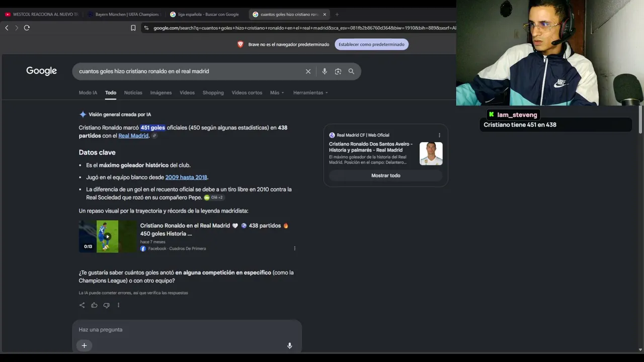
Task: Play the 0:13 Cristiano Ronaldo video thumbnail
Action: pos(107,236)
